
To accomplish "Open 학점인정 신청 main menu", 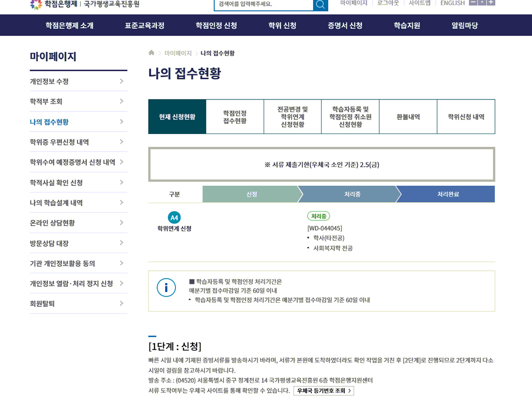I will click(216, 26).
